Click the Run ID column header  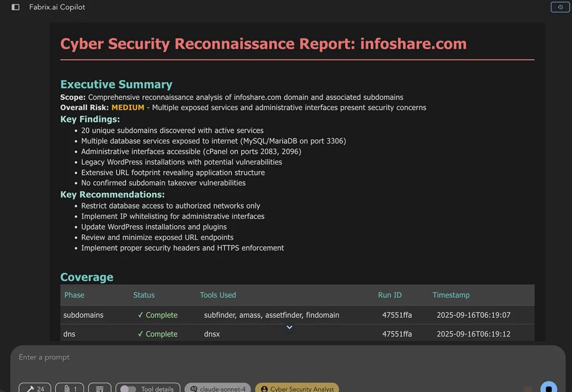(x=390, y=295)
